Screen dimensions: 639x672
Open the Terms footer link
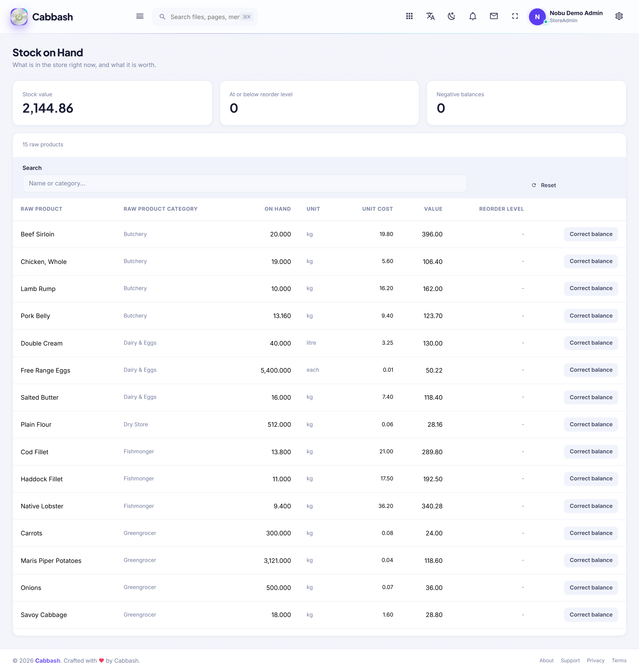coord(619,660)
